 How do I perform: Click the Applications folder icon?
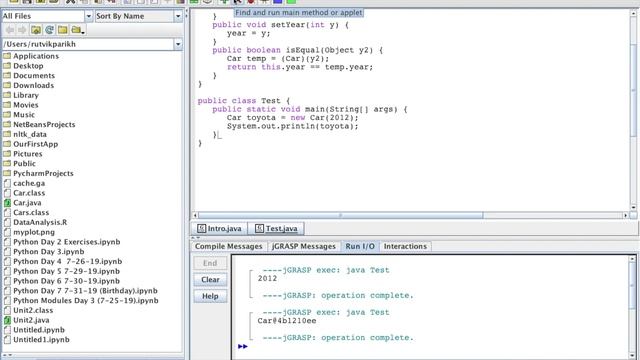coord(7,56)
